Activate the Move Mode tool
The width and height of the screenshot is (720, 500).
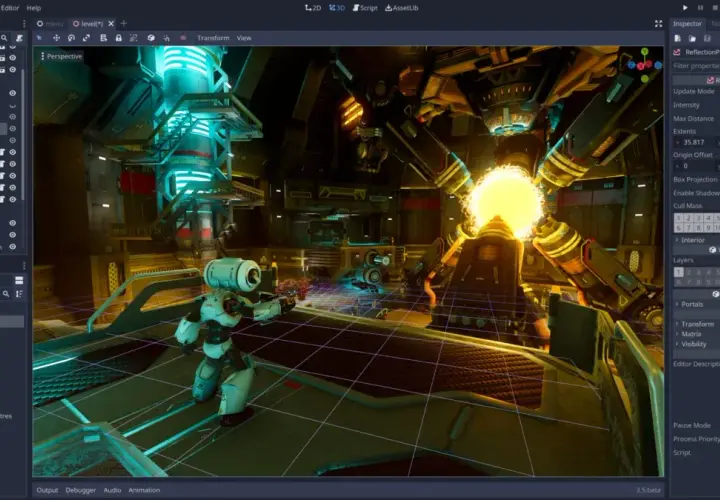(x=56, y=38)
